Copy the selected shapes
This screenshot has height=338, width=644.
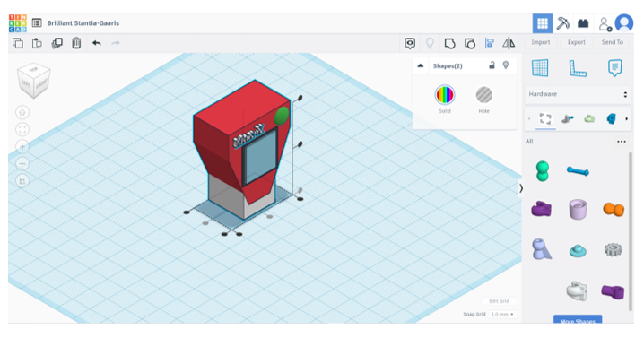tap(18, 43)
